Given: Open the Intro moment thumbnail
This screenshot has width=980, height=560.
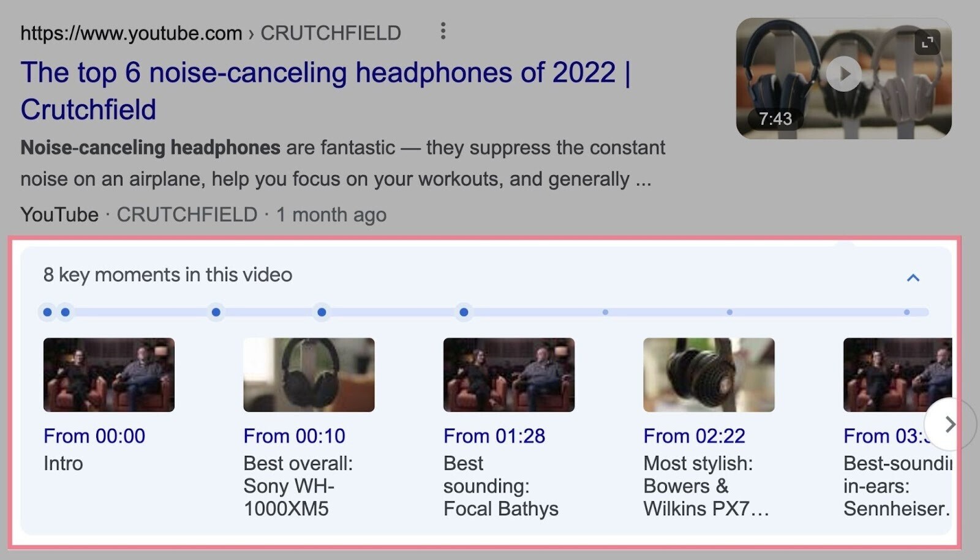Looking at the screenshot, I should pos(109,375).
